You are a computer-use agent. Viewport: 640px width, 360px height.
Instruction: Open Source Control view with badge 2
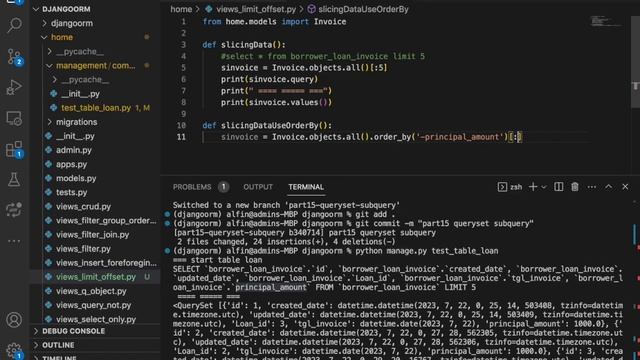pyautogui.click(x=14, y=57)
